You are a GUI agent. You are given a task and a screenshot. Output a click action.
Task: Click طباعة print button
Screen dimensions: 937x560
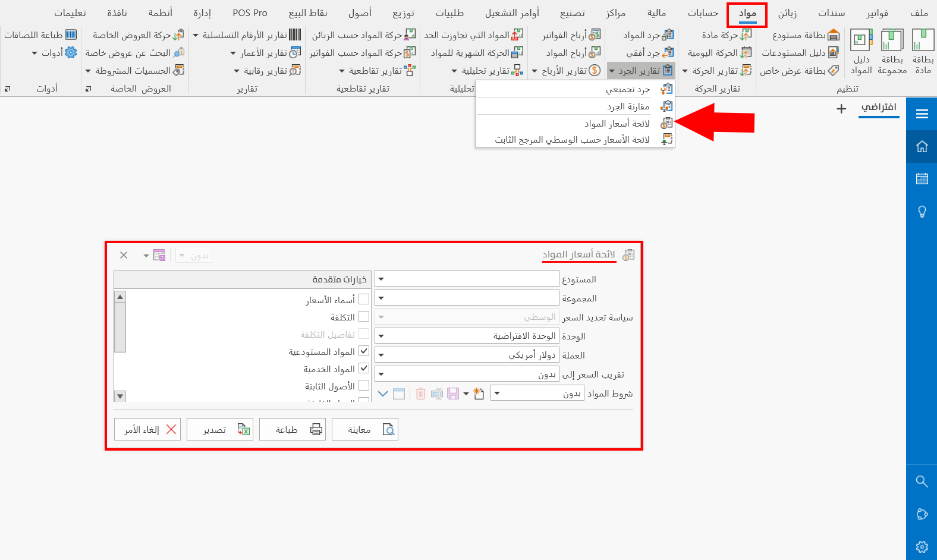[293, 429]
